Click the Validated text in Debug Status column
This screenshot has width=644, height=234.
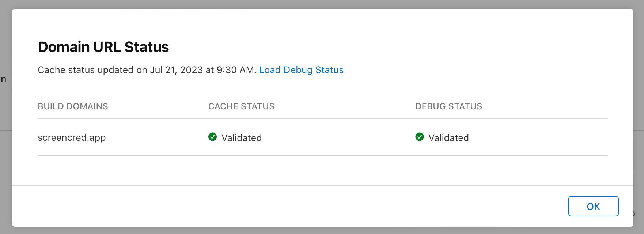(x=448, y=138)
